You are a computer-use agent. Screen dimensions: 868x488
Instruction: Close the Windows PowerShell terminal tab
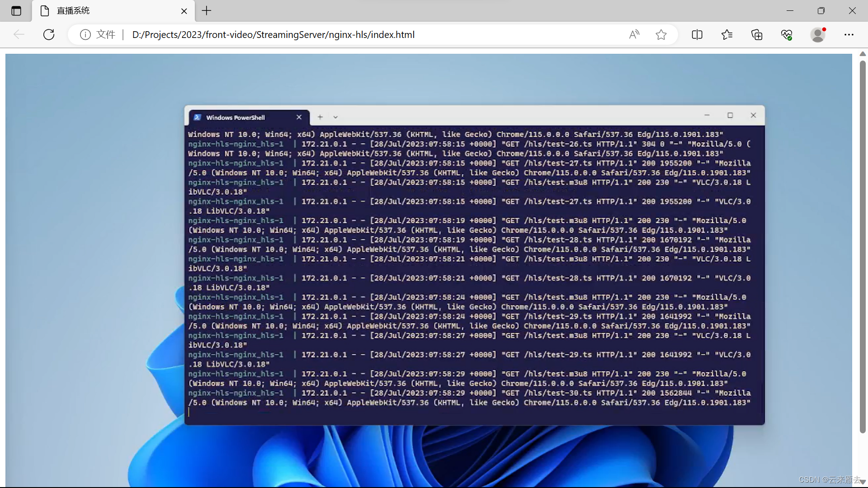pos(299,117)
